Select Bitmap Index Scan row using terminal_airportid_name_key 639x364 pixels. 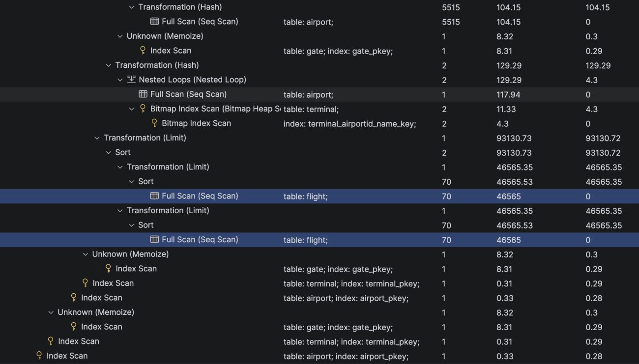pyautogui.click(x=319, y=123)
